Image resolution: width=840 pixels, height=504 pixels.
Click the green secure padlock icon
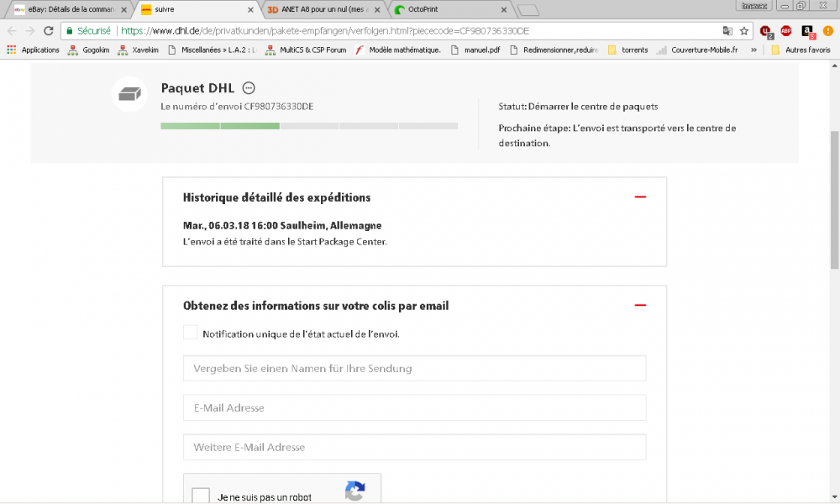tap(69, 31)
